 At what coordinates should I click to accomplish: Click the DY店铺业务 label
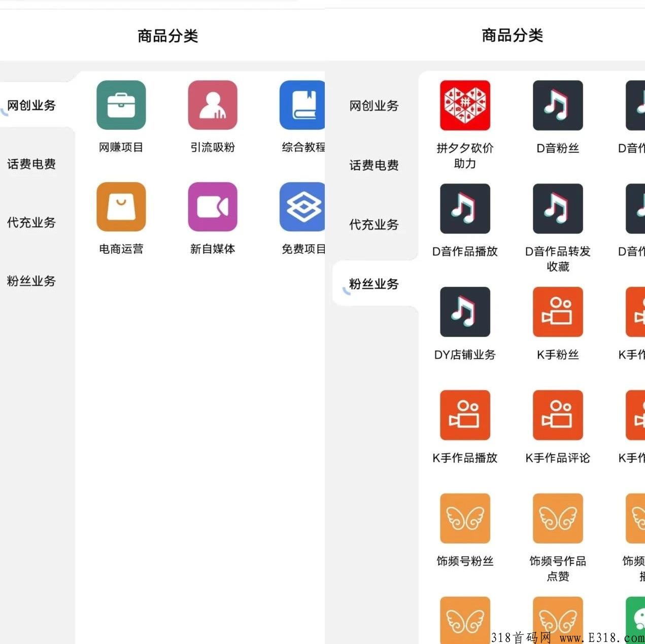pos(465,355)
